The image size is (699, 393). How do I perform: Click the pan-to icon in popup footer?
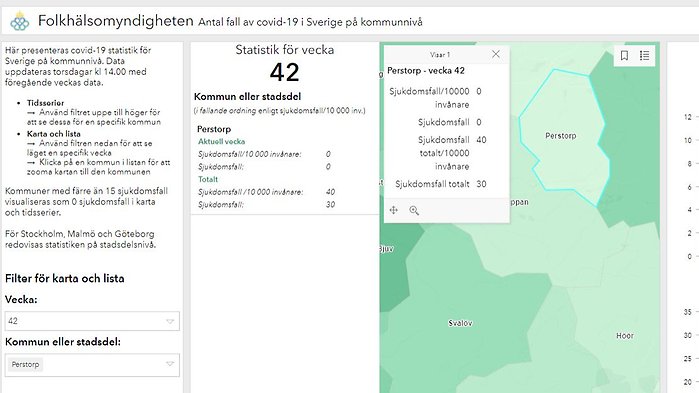394,210
